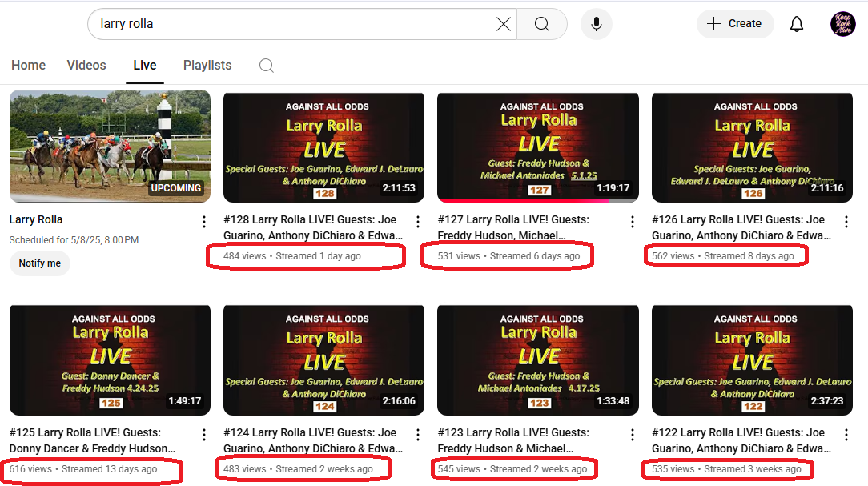Open more options for video #128
868x486 pixels.
(418, 222)
